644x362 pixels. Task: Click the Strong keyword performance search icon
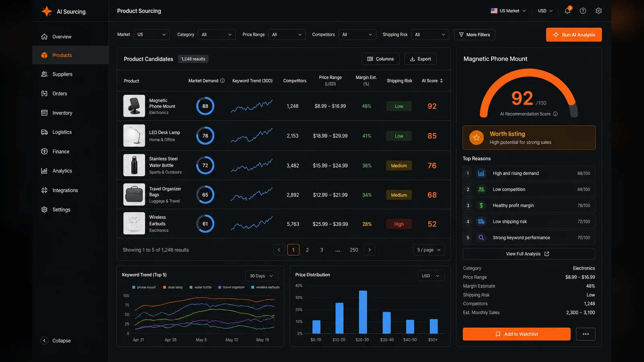[x=481, y=238]
